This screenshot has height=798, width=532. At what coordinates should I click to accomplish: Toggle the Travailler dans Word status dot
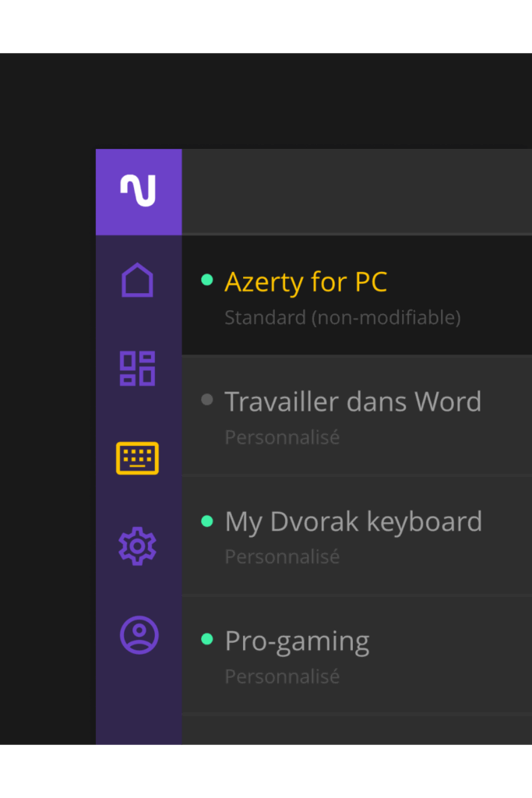[x=207, y=400]
